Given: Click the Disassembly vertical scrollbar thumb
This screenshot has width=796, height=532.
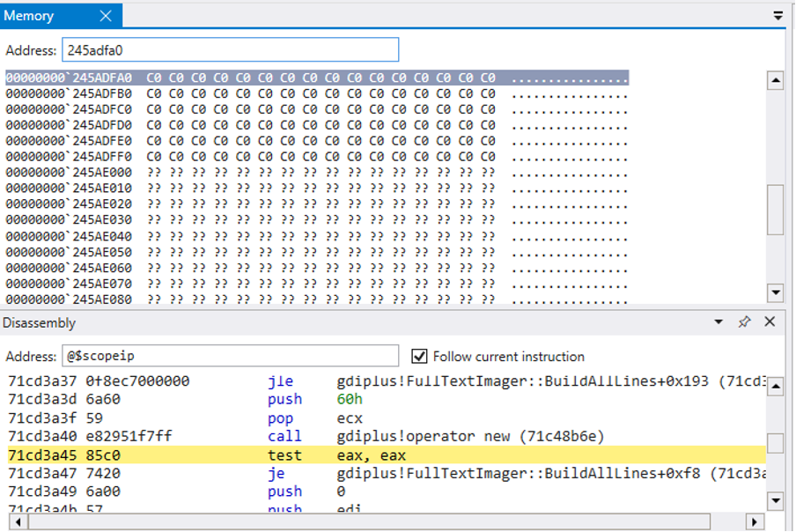Looking at the screenshot, I should tap(775, 443).
